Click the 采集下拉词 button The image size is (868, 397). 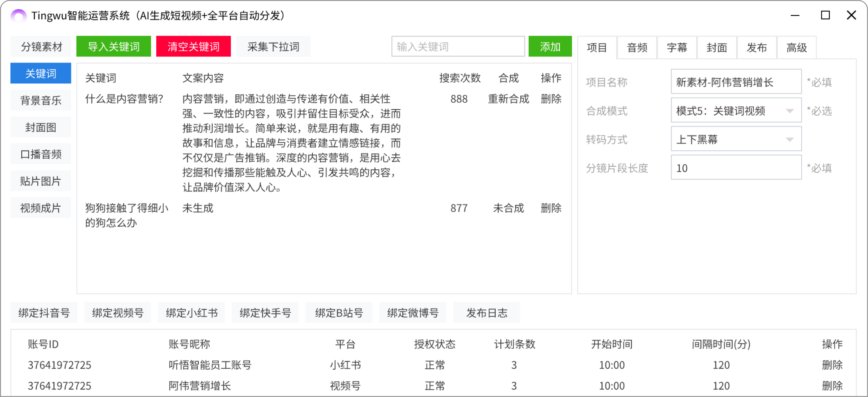click(273, 46)
